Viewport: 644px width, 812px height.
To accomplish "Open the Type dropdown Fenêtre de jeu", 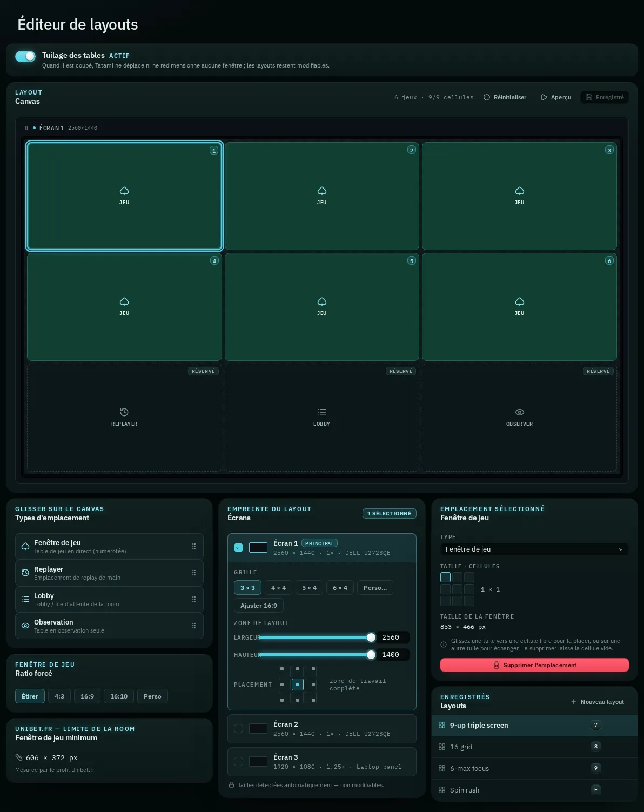I will tap(534, 549).
